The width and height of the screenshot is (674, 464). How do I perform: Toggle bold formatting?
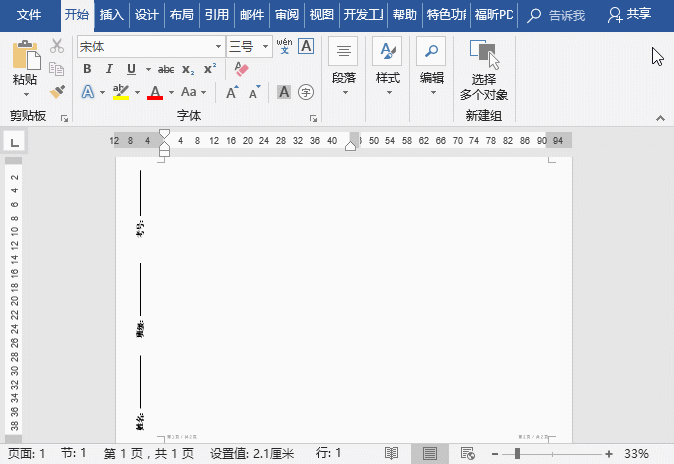(x=87, y=69)
